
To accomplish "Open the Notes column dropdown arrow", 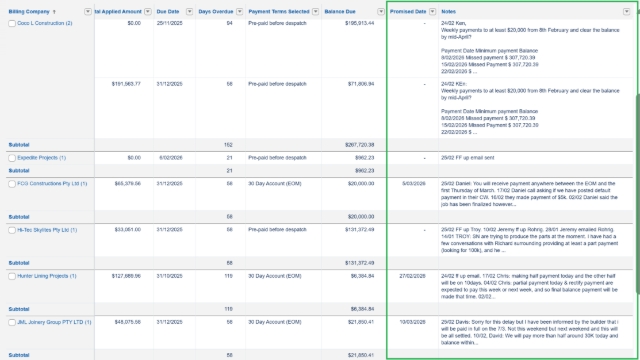I will click(x=627, y=11).
